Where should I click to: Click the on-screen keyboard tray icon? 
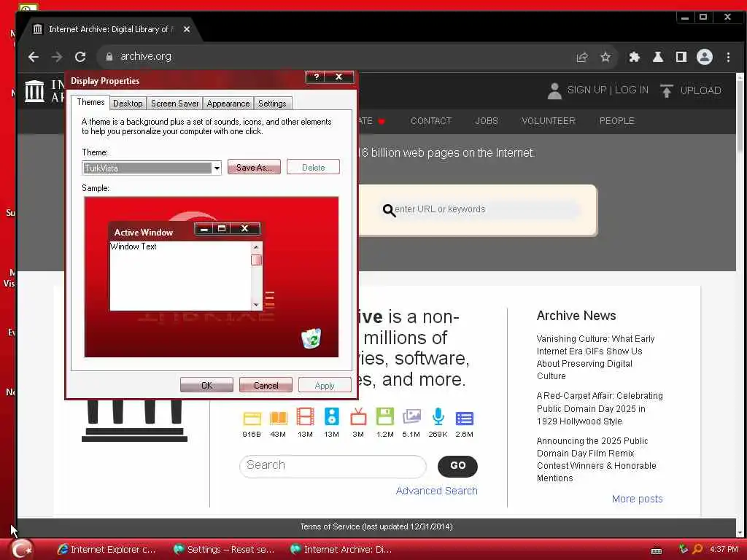(657, 551)
